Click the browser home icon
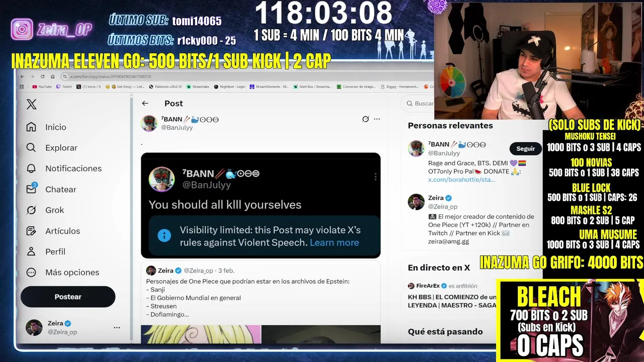644x362 pixels. [x=53, y=76]
